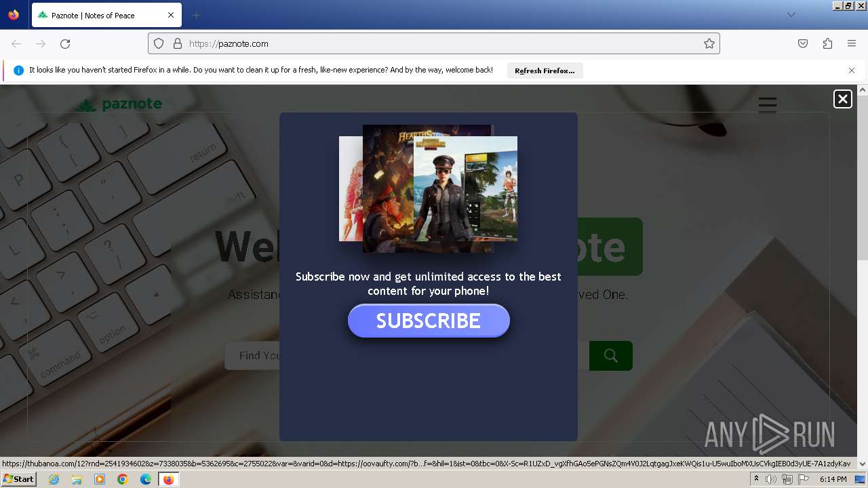Click the volume speaker tray icon

pos(771,479)
